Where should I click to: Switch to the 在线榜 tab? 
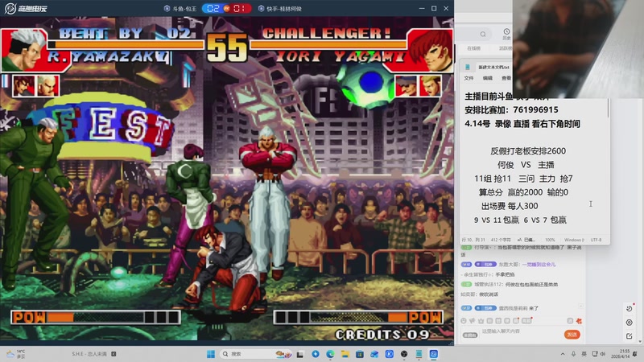(473, 48)
